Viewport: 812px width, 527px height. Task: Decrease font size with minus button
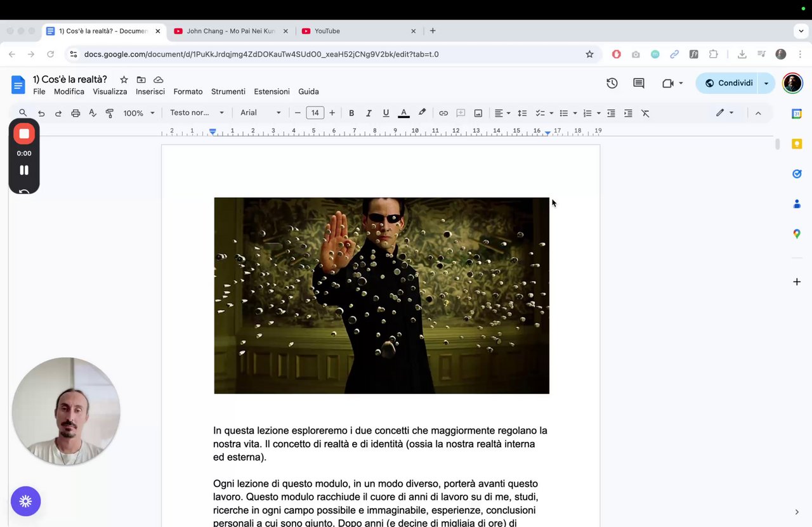(298, 113)
